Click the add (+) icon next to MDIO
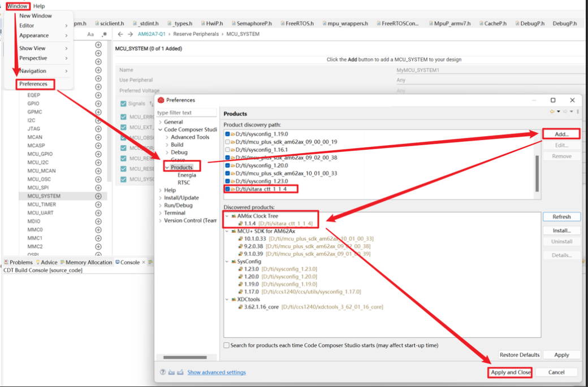 [98, 221]
